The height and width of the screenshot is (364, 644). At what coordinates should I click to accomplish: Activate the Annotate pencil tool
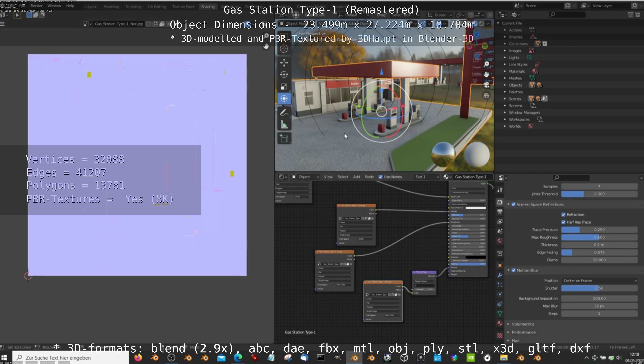click(284, 113)
